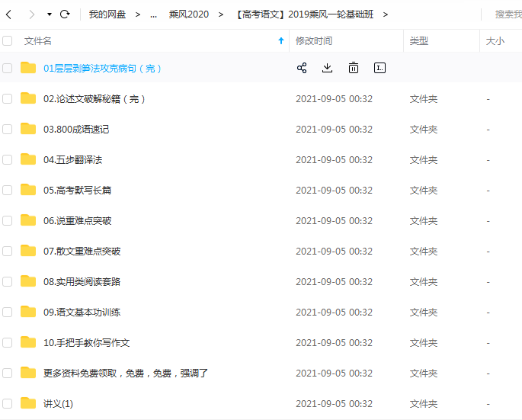This screenshot has height=420, width=522.
Task: Click the search files input box
Action: coord(506,14)
